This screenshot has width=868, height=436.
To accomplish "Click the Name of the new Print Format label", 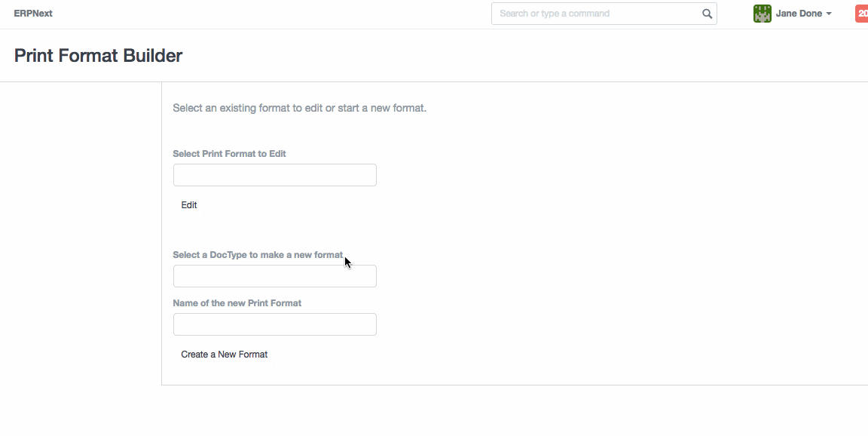I will (x=237, y=303).
